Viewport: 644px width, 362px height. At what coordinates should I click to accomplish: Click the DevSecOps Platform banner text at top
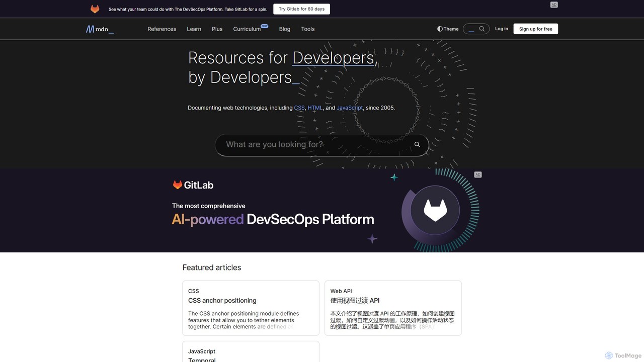tap(188, 9)
